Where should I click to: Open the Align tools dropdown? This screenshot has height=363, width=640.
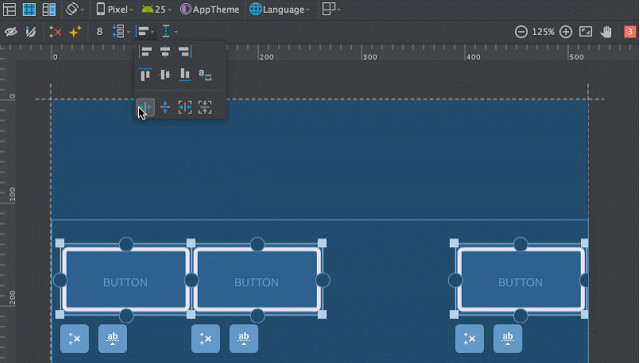[x=145, y=31]
